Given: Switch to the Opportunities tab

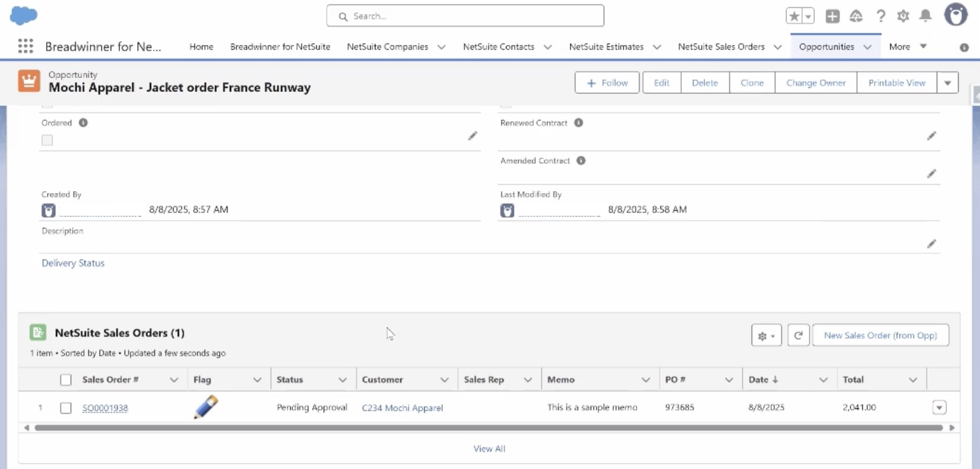Looking at the screenshot, I should click(x=828, y=47).
